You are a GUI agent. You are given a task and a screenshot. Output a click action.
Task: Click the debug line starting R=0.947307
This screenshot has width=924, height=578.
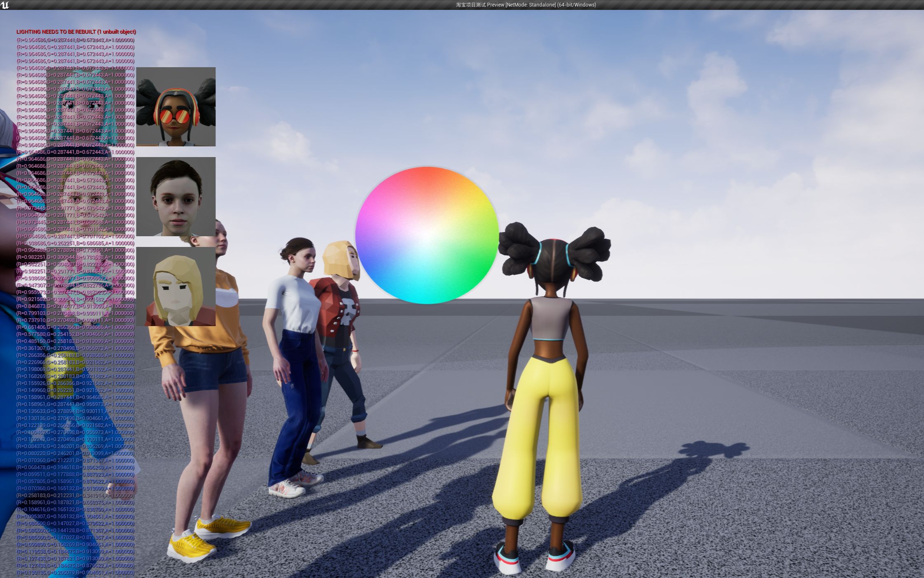(x=75, y=285)
